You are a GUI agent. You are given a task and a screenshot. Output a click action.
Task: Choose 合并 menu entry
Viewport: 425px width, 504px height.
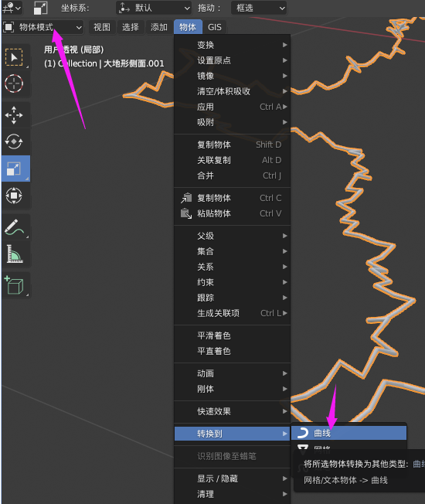click(233, 175)
